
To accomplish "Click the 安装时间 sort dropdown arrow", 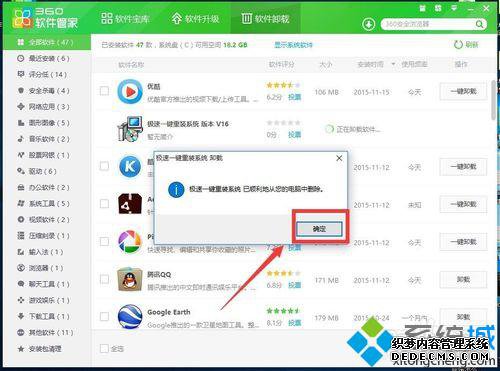I will (393, 64).
